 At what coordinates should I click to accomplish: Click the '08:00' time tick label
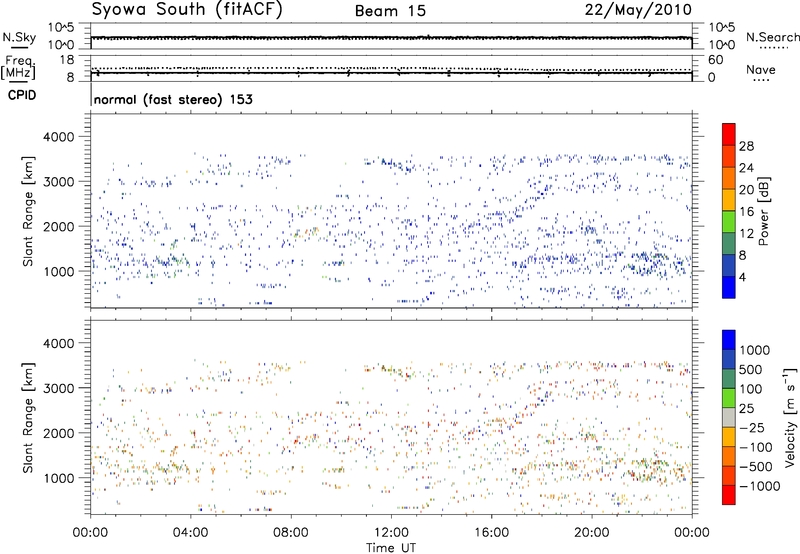point(291,533)
